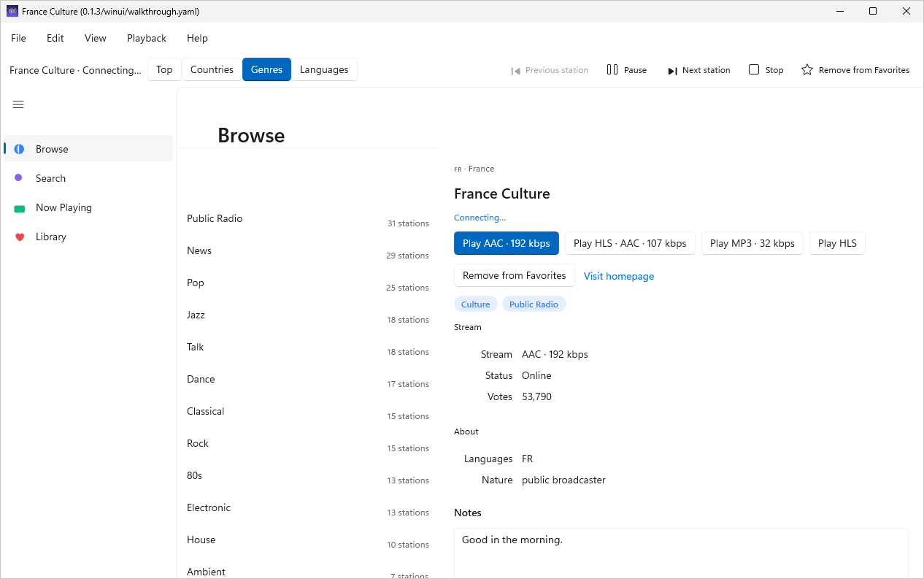Click the Public Radio tag chip

(534, 304)
